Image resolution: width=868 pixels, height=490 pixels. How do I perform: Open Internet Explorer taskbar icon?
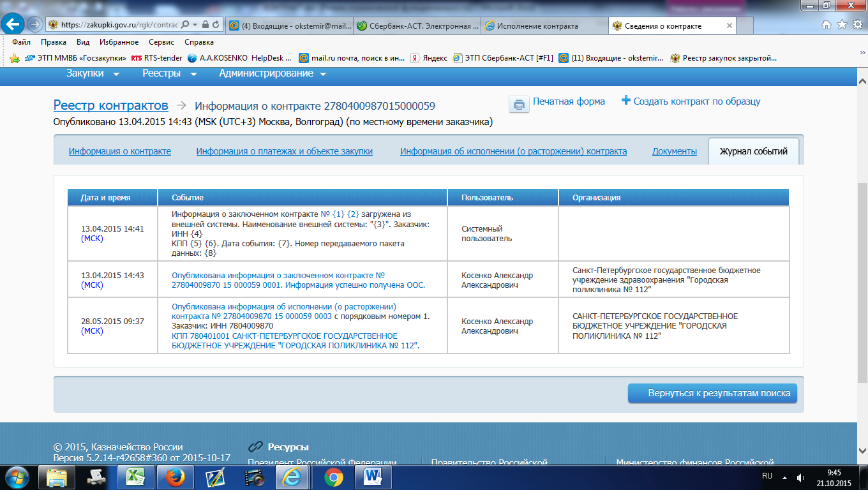[x=292, y=477]
